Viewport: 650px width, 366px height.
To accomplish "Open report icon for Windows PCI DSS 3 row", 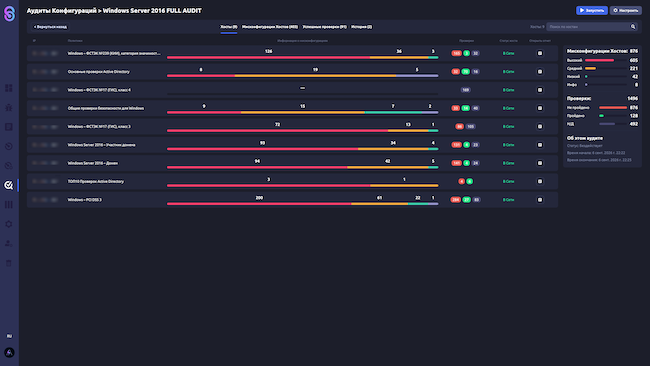I will [540, 200].
